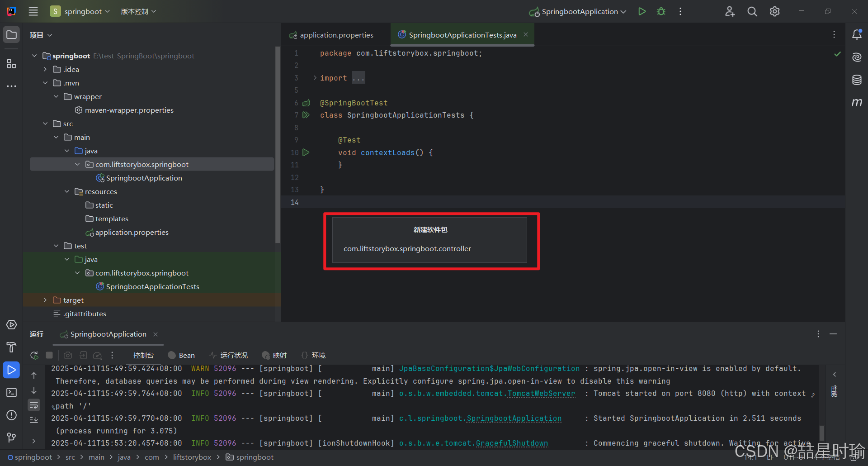Screen dimensions: 868x466
Task: Switch to 环境 environment tab
Action: (313, 355)
